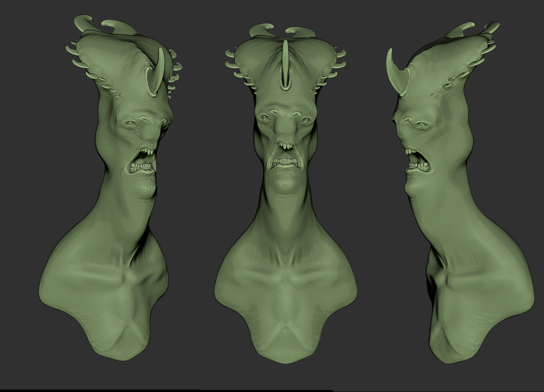Screen dimensions: 544x392
Task: Click the curved horn on the right profile view
Action: point(396,72)
